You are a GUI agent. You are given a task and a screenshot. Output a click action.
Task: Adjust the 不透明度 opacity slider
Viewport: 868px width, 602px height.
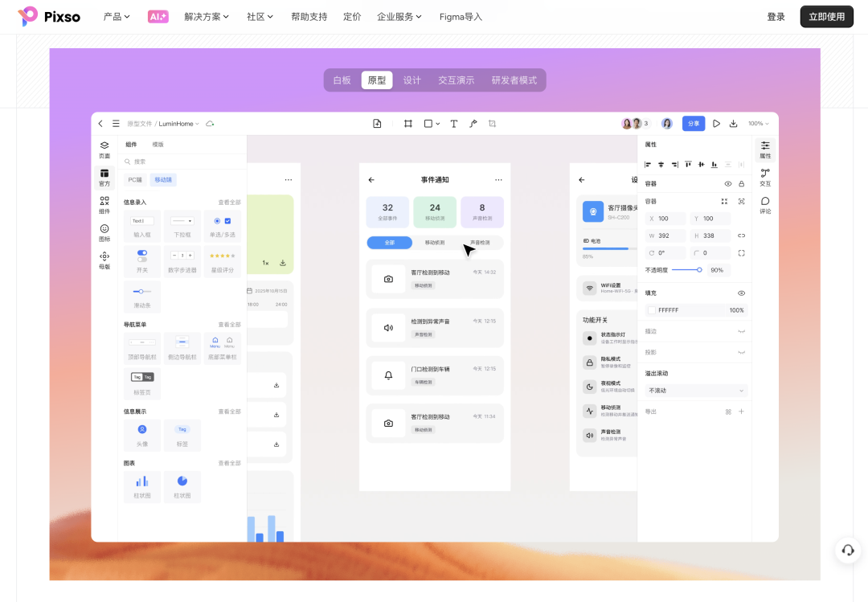click(687, 270)
